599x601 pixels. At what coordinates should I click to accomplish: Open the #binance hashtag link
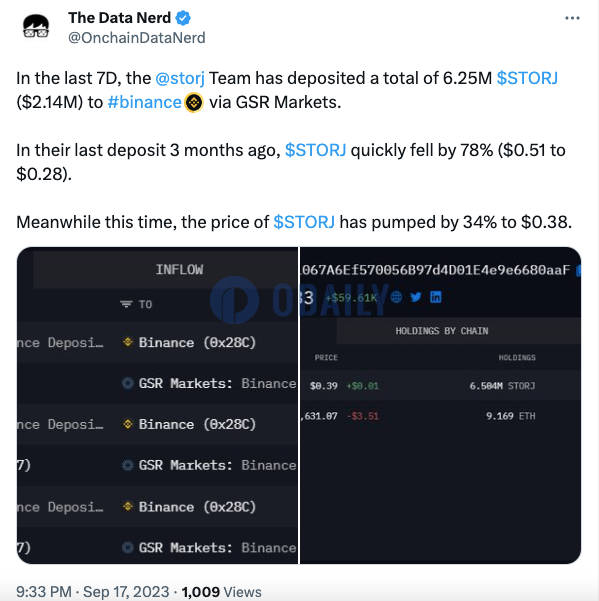click(x=144, y=102)
